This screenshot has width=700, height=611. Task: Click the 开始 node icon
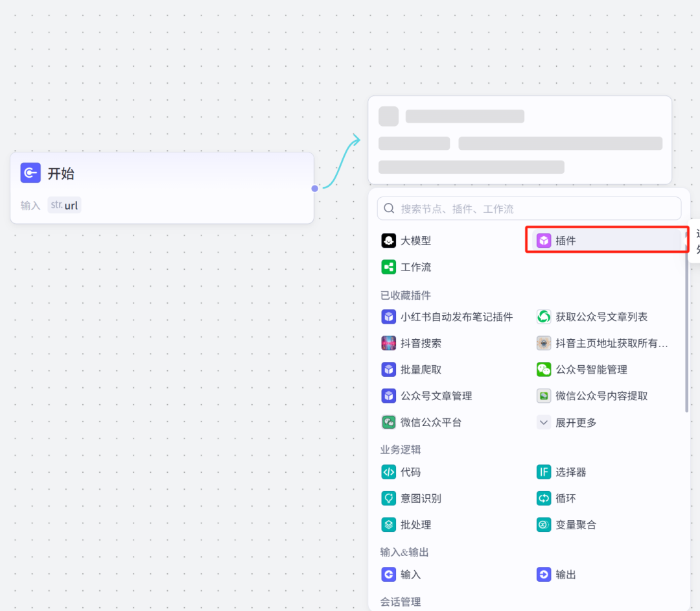[x=30, y=173]
